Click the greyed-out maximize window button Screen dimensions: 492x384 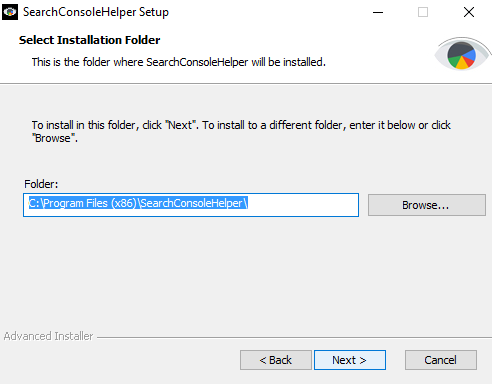[423, 12]
